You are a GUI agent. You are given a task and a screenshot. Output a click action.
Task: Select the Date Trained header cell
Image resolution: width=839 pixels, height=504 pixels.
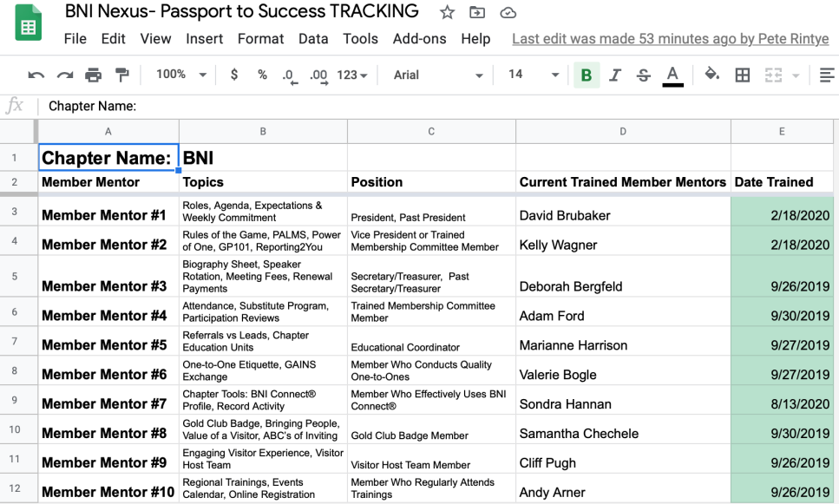[782, 182]
